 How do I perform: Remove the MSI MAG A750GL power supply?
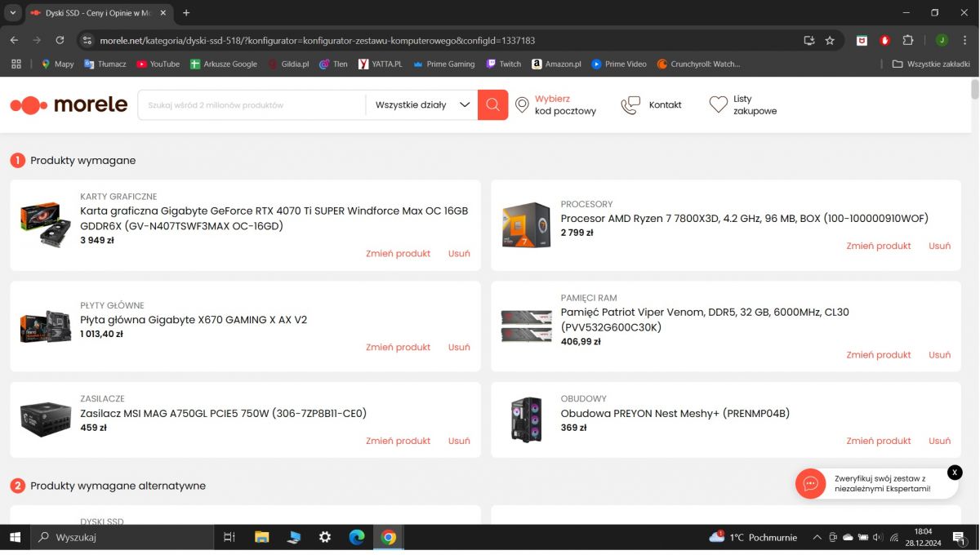pyautogui.click(x=459, y=441)
